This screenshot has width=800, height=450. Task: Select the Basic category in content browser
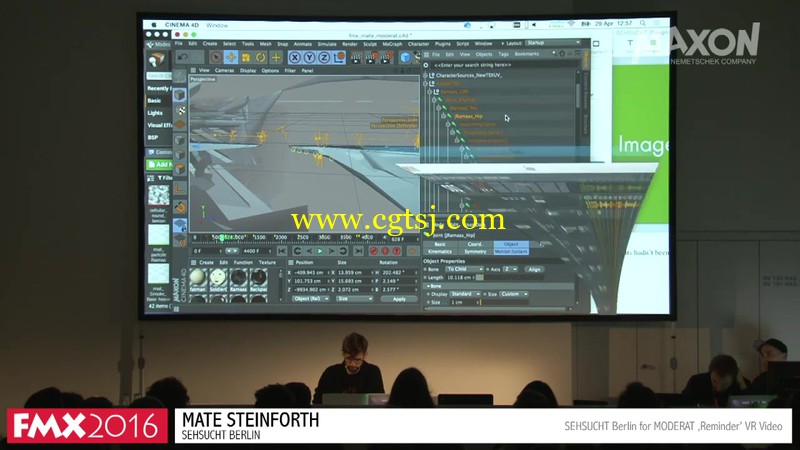(154, 101)
